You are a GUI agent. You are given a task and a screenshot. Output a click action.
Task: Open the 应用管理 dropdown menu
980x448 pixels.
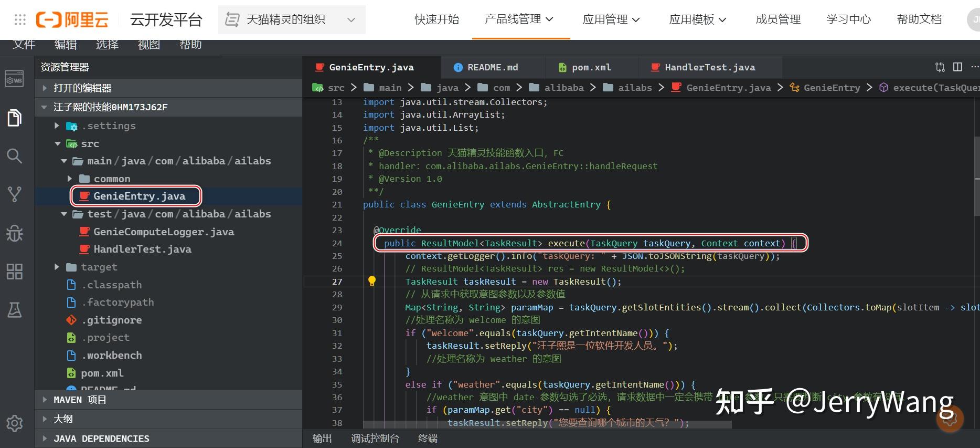coord(611,19)
